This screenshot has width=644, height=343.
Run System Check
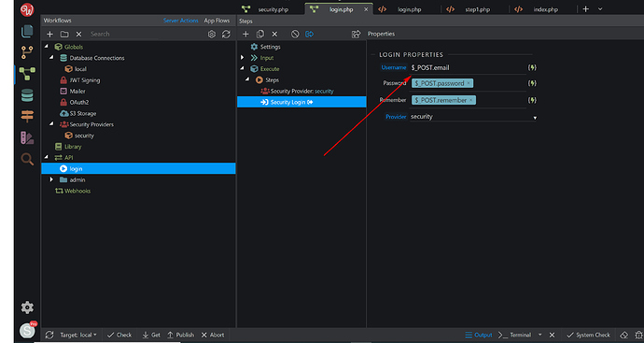589,335
